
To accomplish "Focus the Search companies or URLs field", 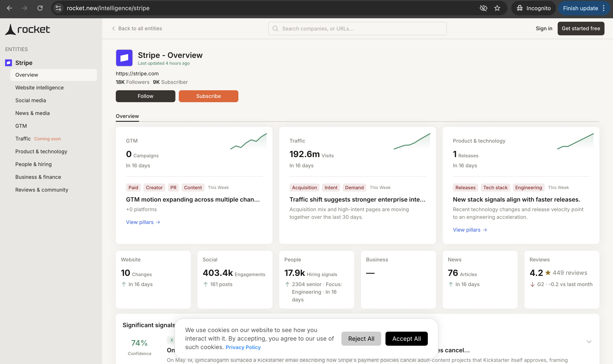I will (x=357, y=29).
